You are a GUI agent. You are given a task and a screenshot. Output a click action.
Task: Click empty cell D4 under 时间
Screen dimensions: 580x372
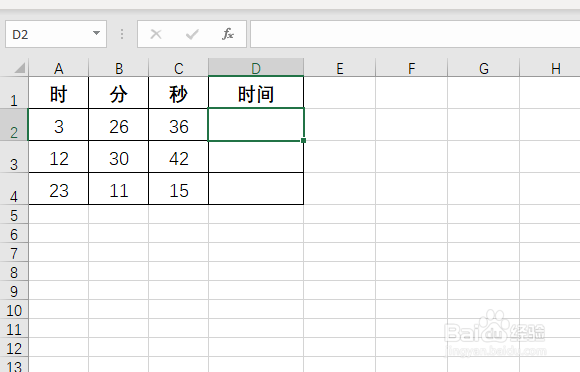(x=256, y=189)
